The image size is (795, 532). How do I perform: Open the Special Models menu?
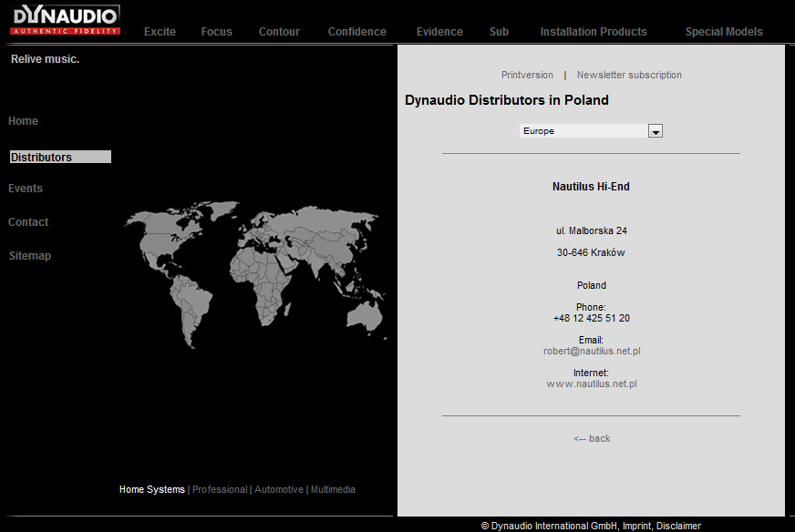[x=724, y=32]
